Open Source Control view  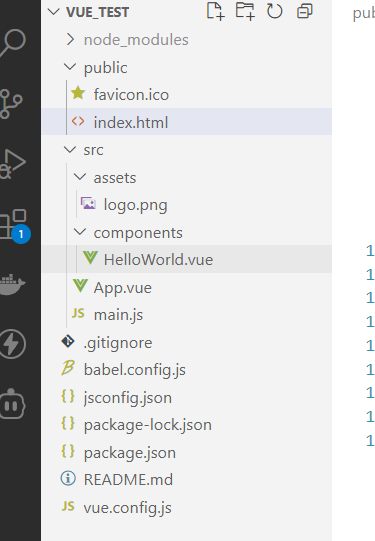pos(10,104)
